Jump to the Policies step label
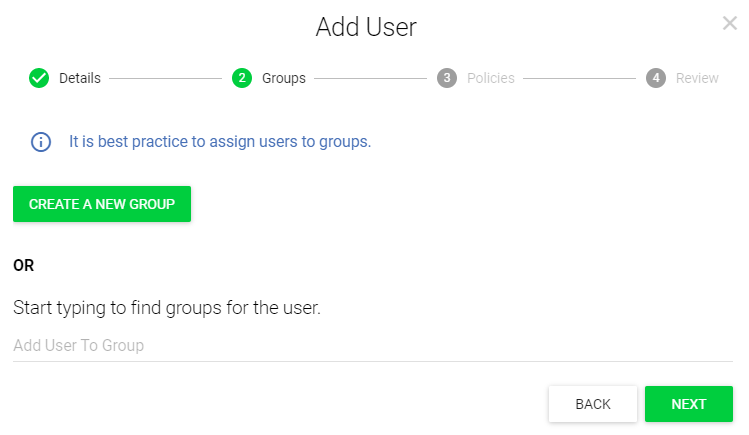Viewport: 749px width, 435px height. (491, 78)
